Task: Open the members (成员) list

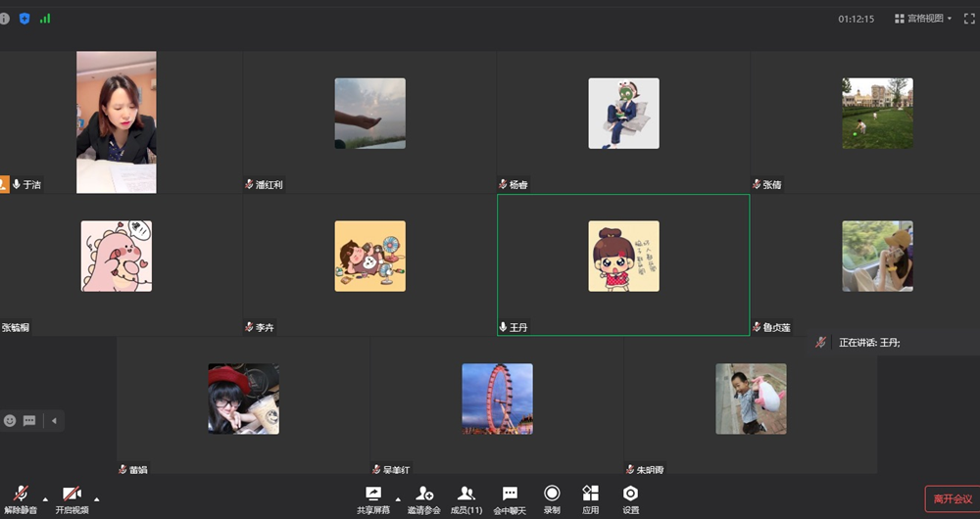Action: pos(465,498)
